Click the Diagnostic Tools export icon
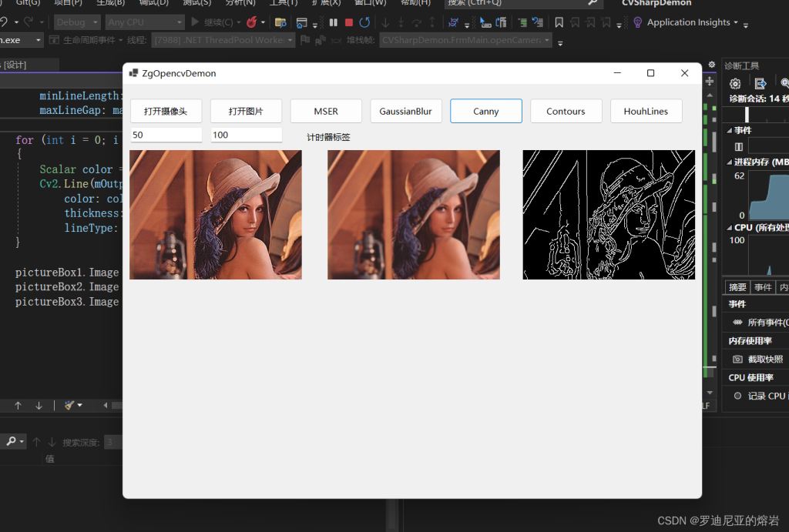 760,83
